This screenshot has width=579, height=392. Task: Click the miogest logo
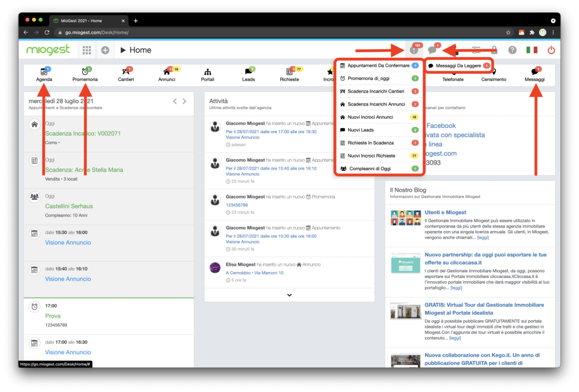point(48,49)
